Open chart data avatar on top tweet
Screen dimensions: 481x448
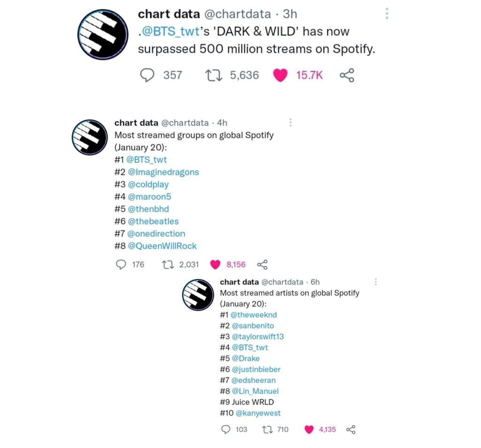coord(103,34)
